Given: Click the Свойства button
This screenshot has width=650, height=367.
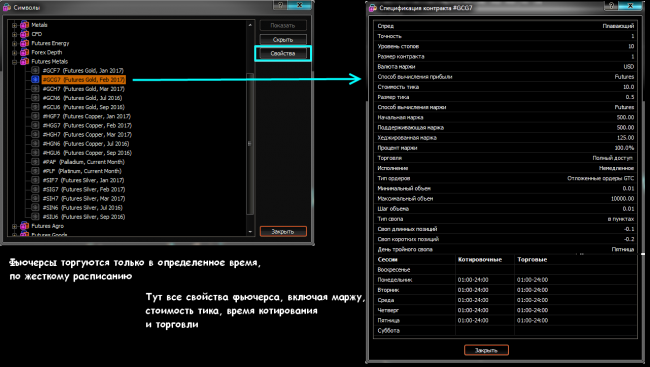Looking at the screenshot, I should (x=283, y=53).
